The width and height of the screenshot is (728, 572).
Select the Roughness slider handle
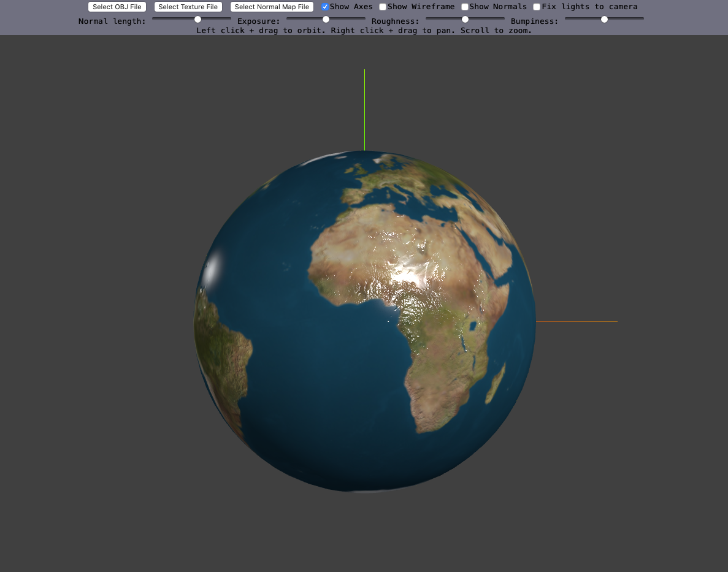(465, 20)
